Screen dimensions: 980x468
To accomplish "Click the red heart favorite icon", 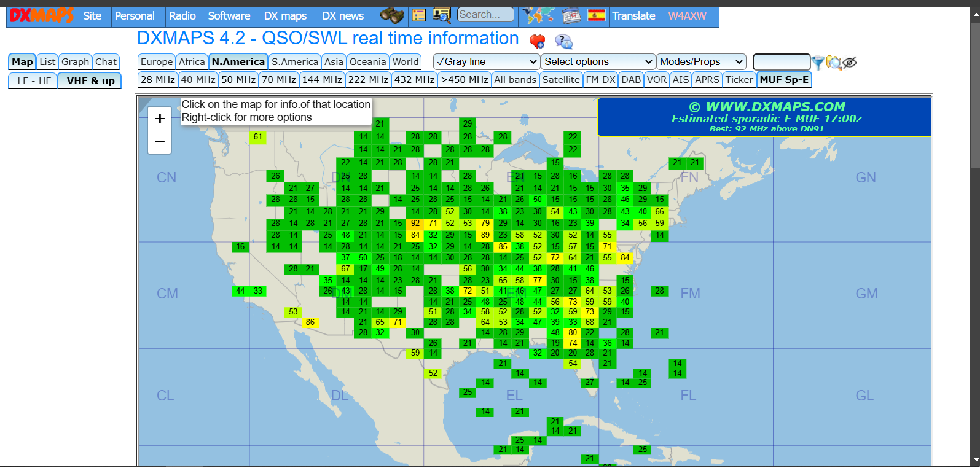I will [x=537, y=41].
